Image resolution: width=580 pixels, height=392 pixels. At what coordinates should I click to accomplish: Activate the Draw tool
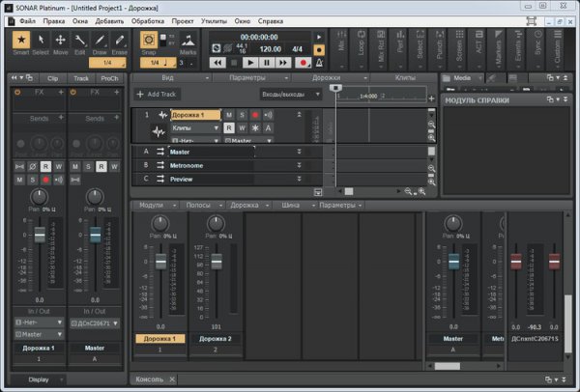click(101, 40)
